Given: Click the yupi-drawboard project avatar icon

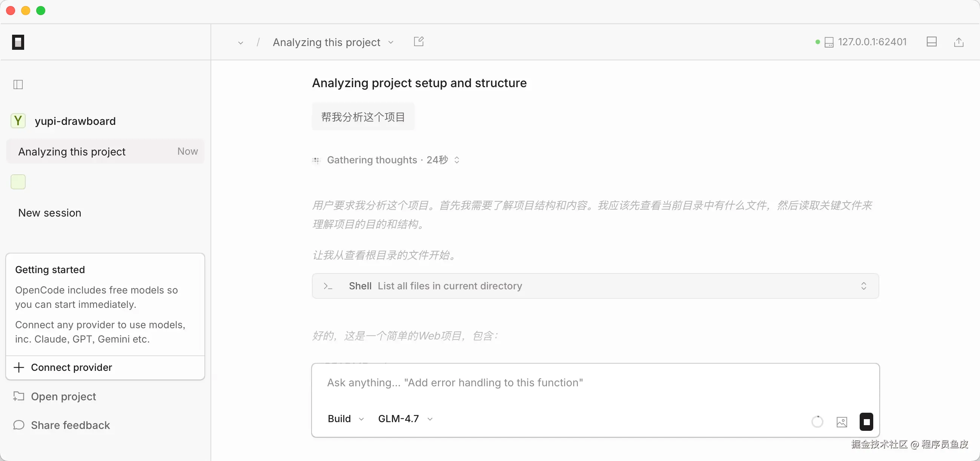Looking at the screenshot, I should pyautogui.click(x=18, y=121).
